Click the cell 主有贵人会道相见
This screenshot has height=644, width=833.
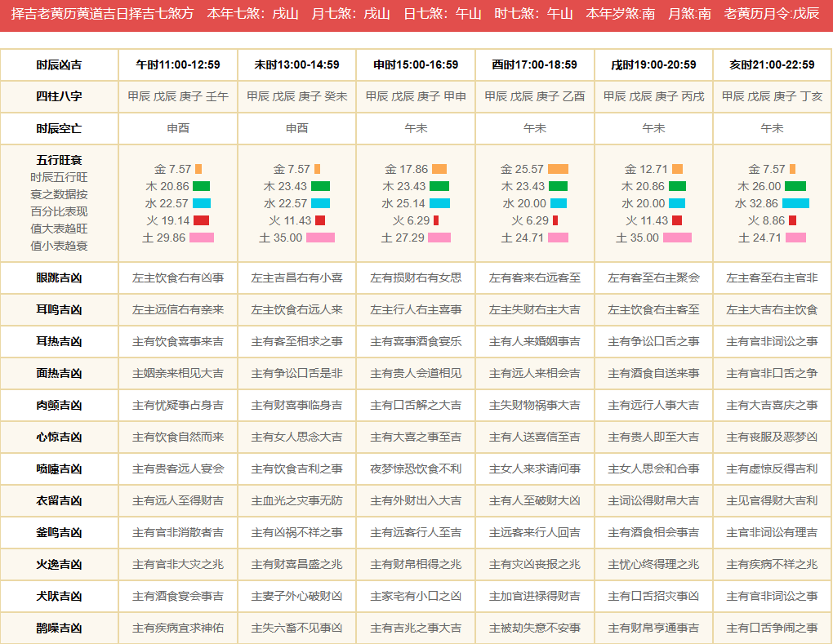[416, 373]
